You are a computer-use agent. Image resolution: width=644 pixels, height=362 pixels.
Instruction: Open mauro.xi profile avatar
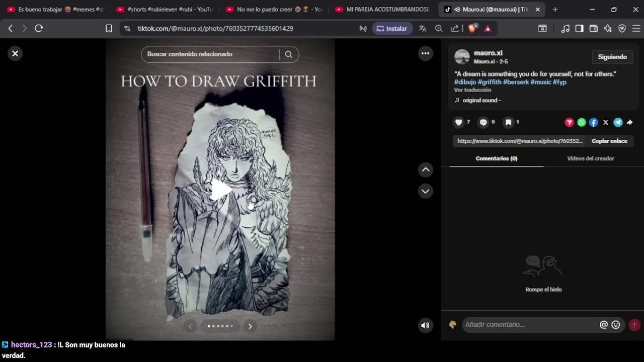[x=462, y=57]
